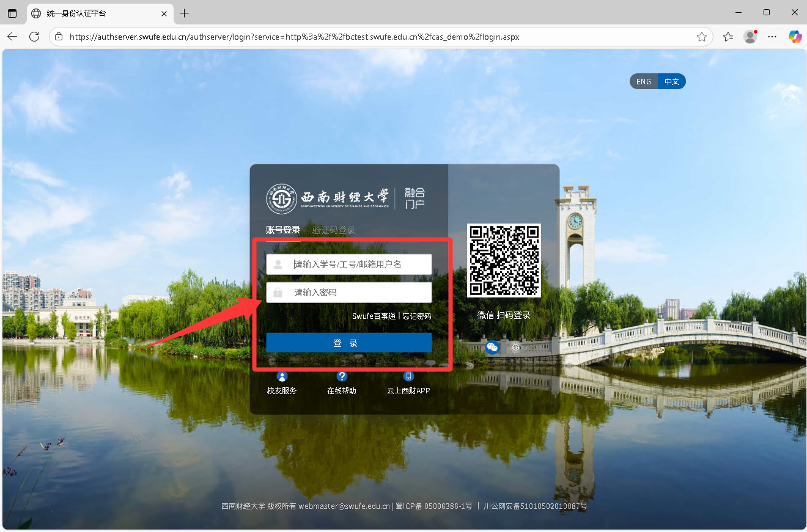Add page to favorites star icon

702,37
